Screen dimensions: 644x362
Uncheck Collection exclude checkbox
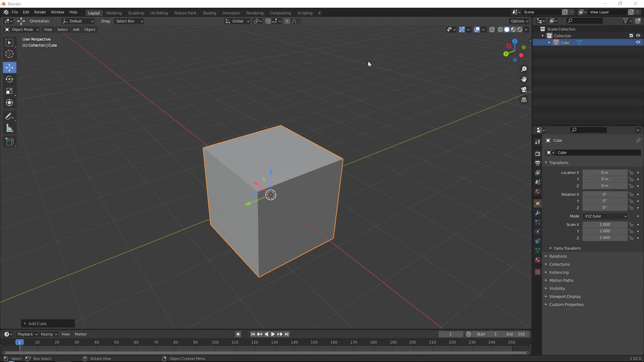pyautogui.click(x=631, y=36)
